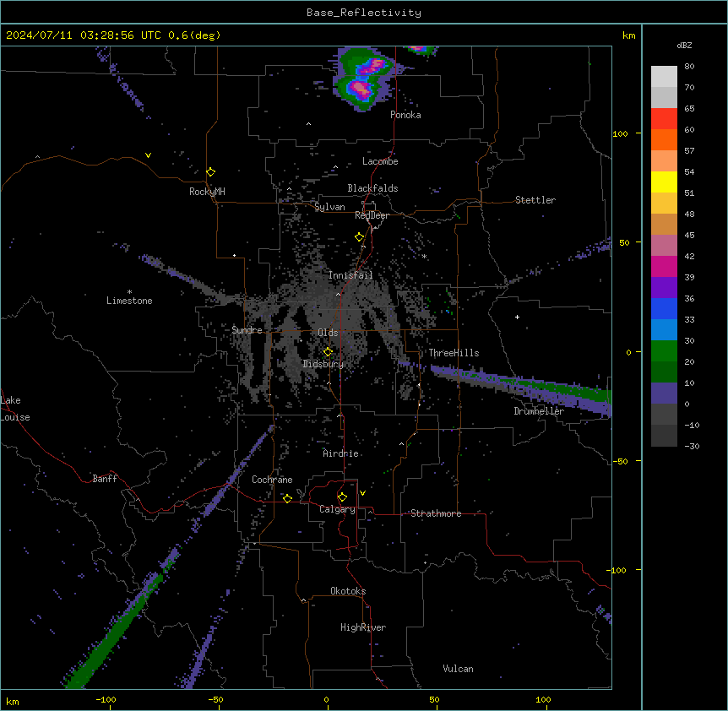This screenshot has height=711, width=728.
Task: Select the Sylvan label
Action: tap(329, 207)
